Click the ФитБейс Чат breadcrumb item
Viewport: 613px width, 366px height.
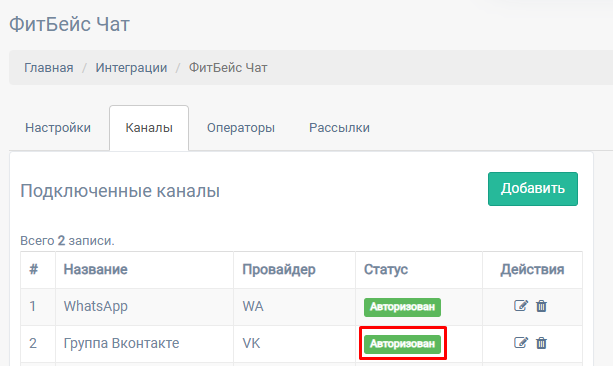[228, 68]
